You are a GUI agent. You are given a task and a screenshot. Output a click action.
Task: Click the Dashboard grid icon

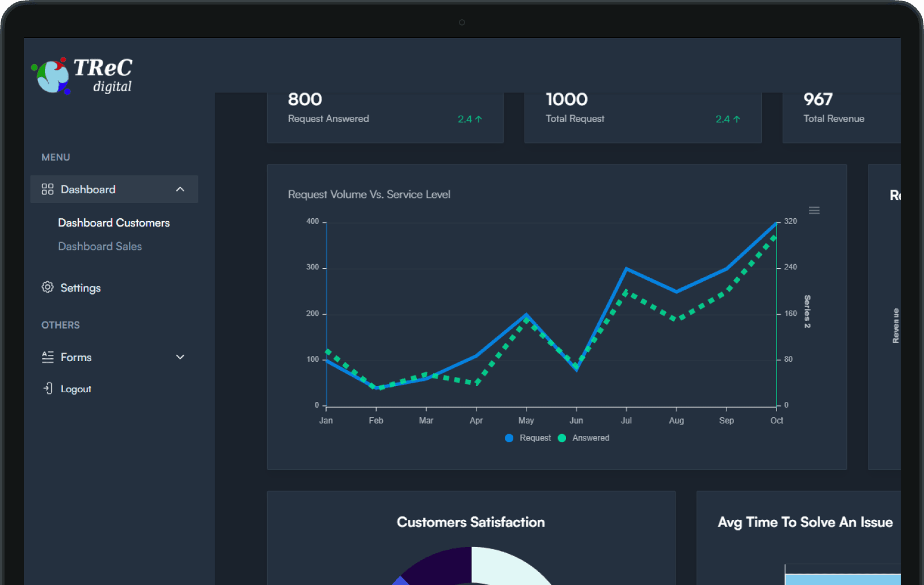pos(48,189)
